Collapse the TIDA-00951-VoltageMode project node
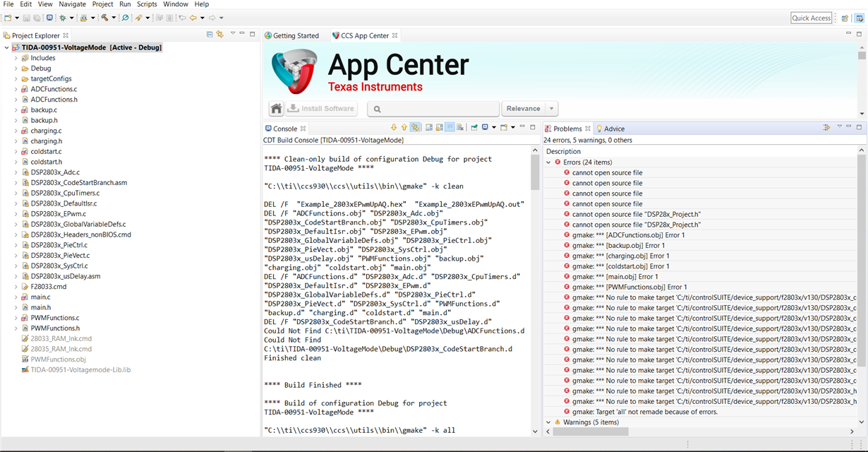The width and height of the screenshot is (868, 452). pos(6,47)
